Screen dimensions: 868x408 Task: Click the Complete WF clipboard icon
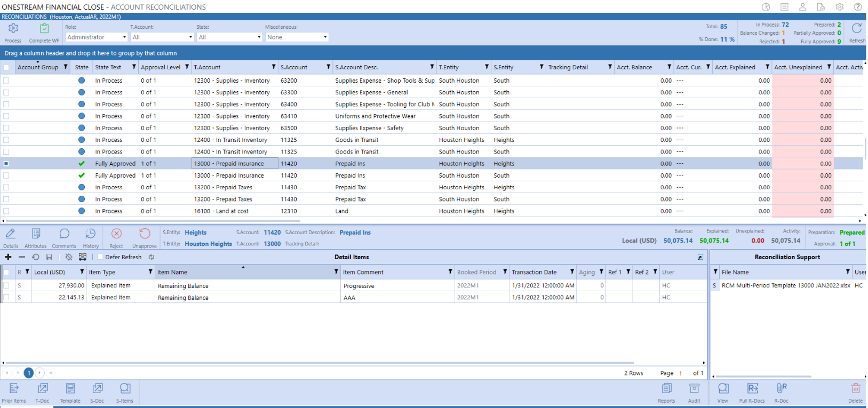pyautogui.click(x=44, y=28)
